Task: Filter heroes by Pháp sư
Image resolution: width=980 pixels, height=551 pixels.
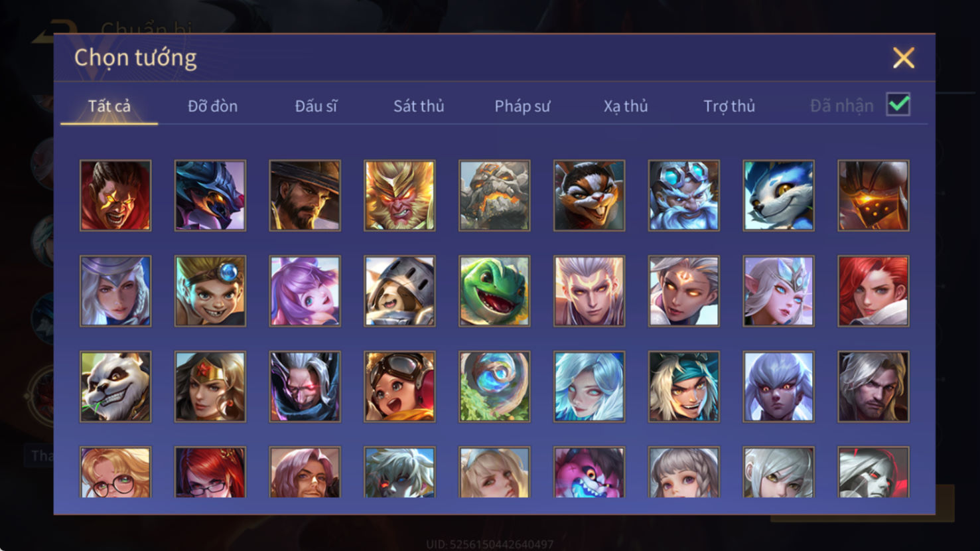Action: [522, 106]
